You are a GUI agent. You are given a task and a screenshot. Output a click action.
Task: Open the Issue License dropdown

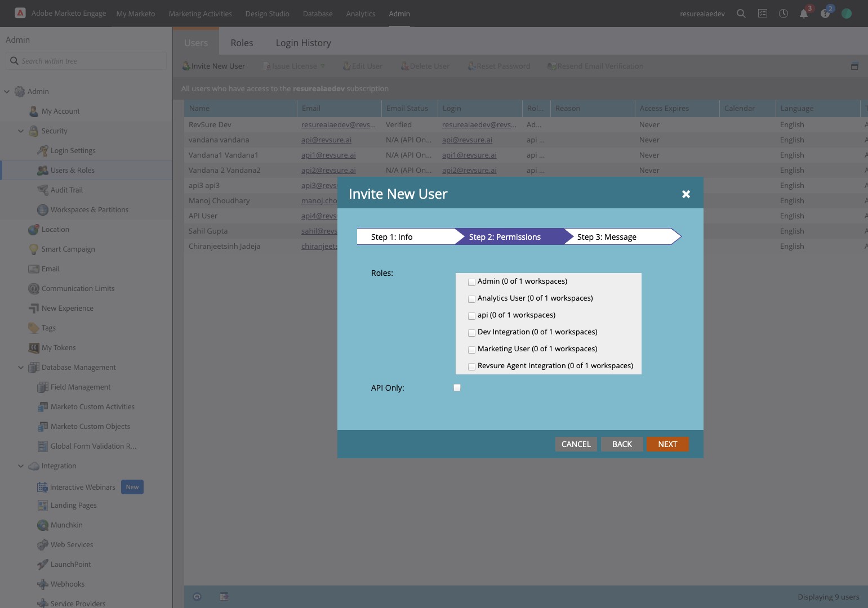(x=295, y=66)
